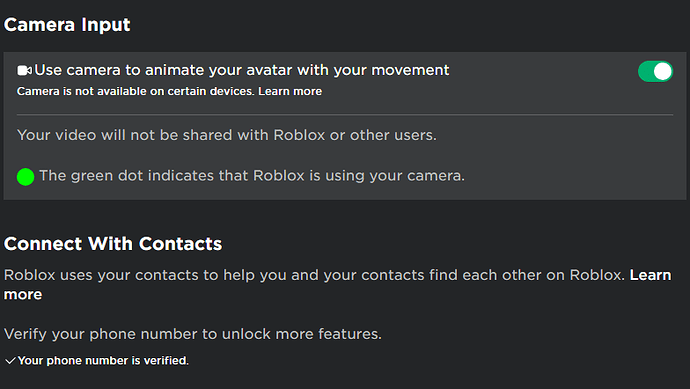
Task: Click the 'green dot indicates' explanation text
Action: tap(252, 176)
